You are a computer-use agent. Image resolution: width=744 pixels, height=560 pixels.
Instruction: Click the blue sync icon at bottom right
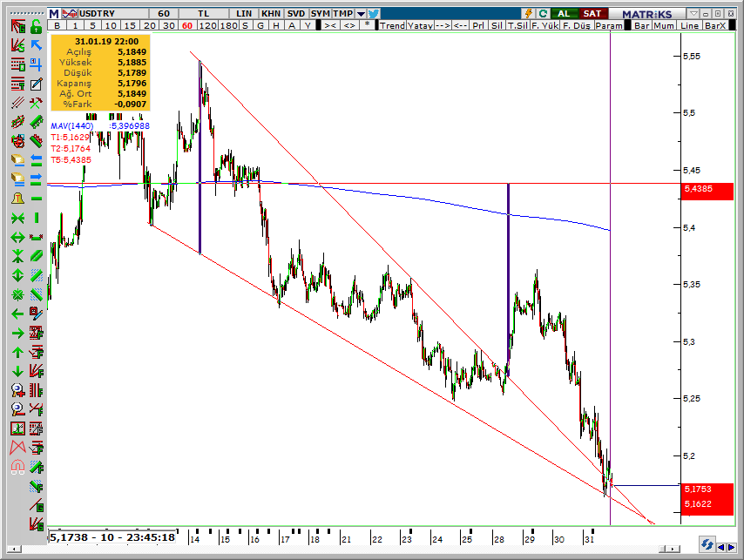707,543
